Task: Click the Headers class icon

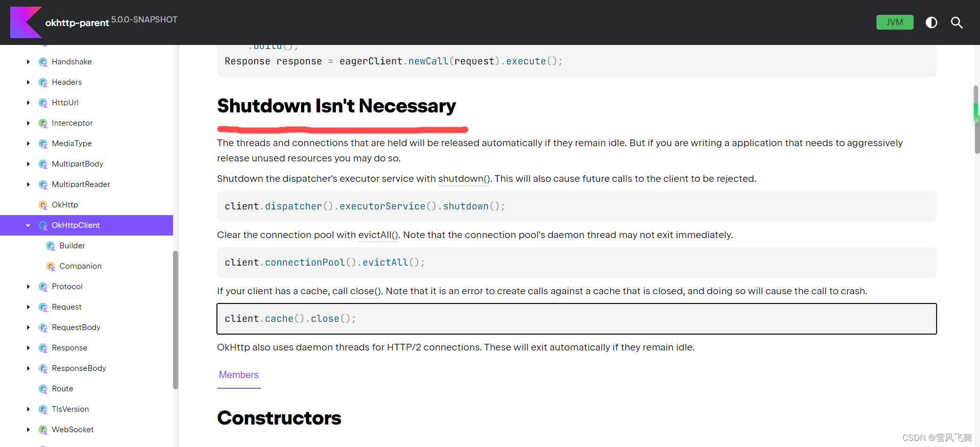Action: (43, 83)
